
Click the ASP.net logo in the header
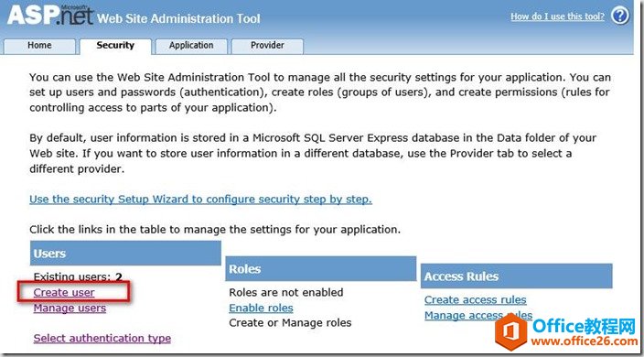coord(50,16)
